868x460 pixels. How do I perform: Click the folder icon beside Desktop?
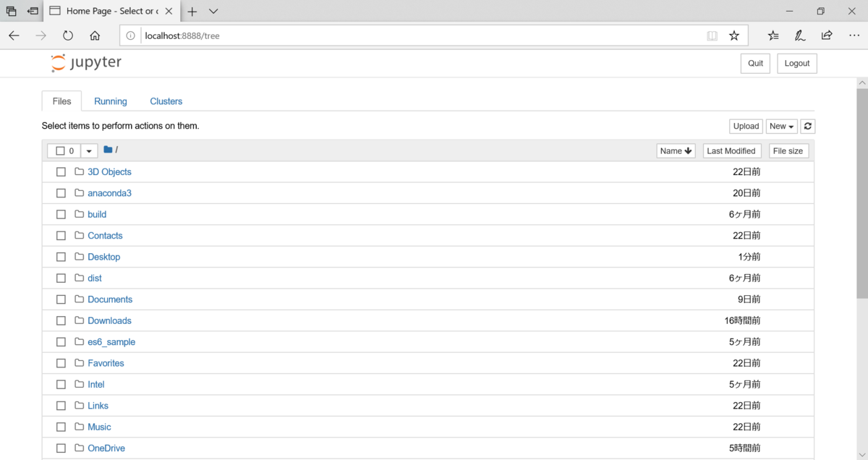pos(80,257)
